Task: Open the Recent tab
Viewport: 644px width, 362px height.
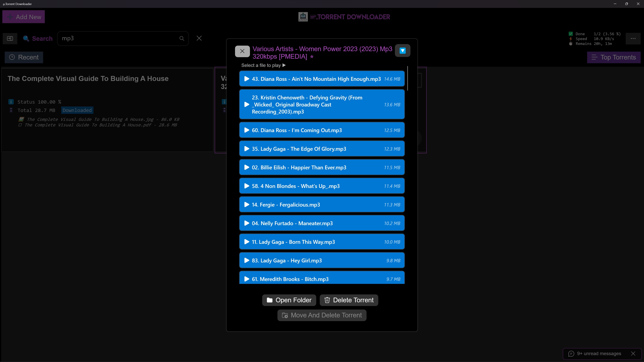Action: point(24,57)
